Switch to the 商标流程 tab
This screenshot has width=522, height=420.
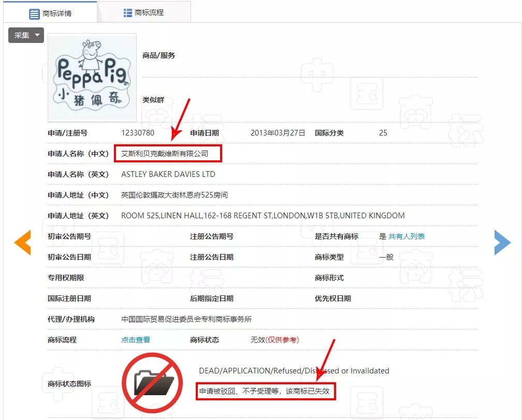(144, 12)
